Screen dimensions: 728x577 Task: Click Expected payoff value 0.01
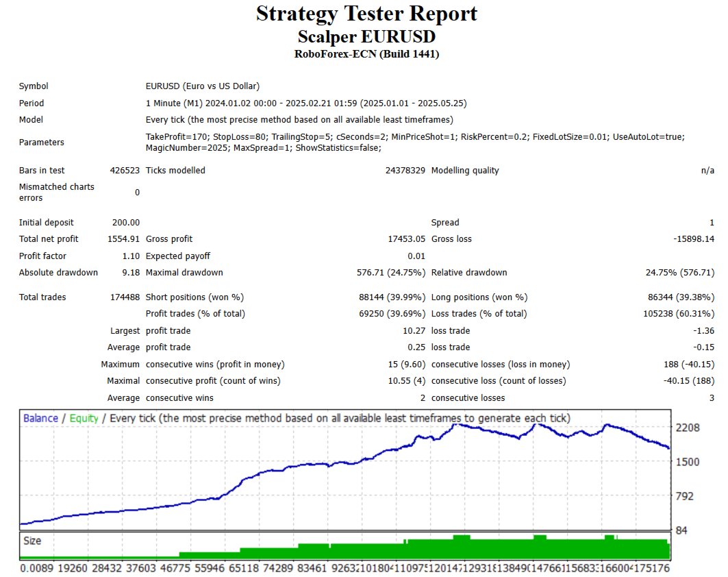(416, 256)
